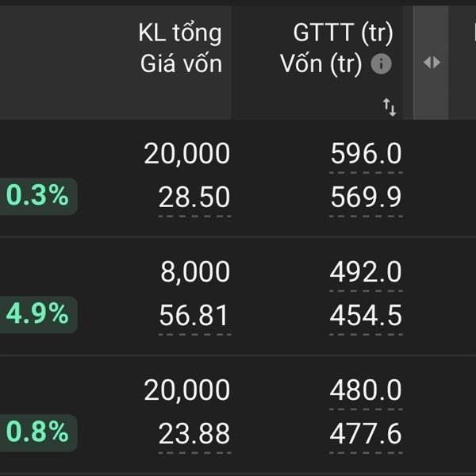Click market value 480.0

click(x=366, y=390)
